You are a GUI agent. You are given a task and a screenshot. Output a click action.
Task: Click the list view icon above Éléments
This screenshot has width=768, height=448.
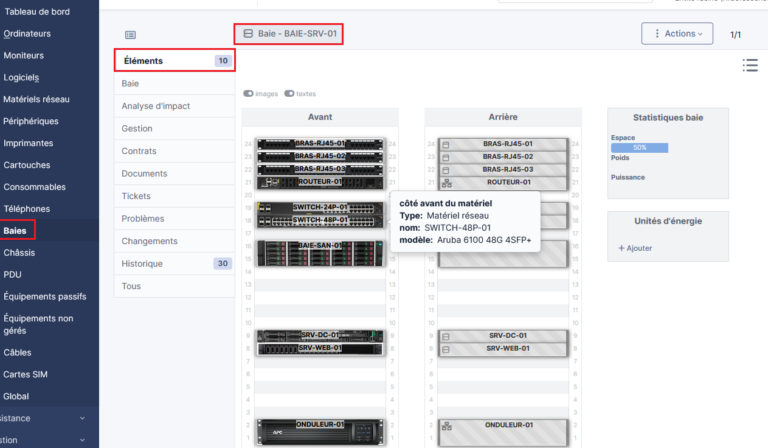click(x=130, y=35)
